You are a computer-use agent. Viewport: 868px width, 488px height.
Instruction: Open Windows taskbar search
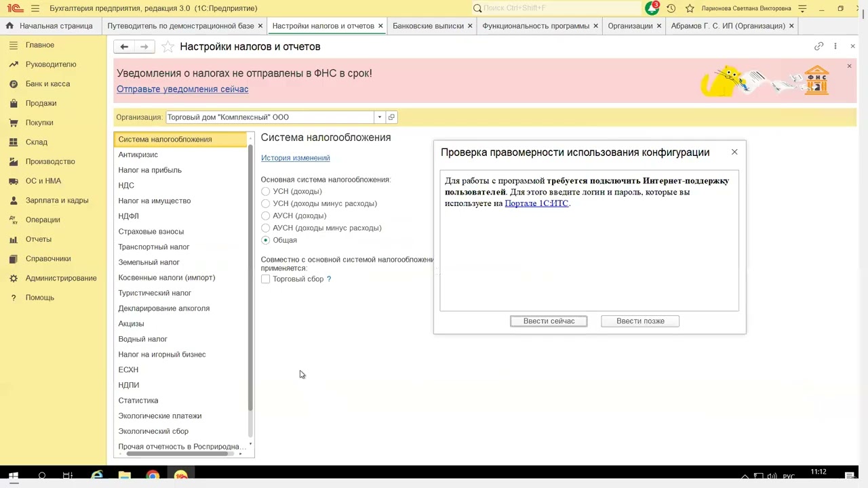click(42, 476)
